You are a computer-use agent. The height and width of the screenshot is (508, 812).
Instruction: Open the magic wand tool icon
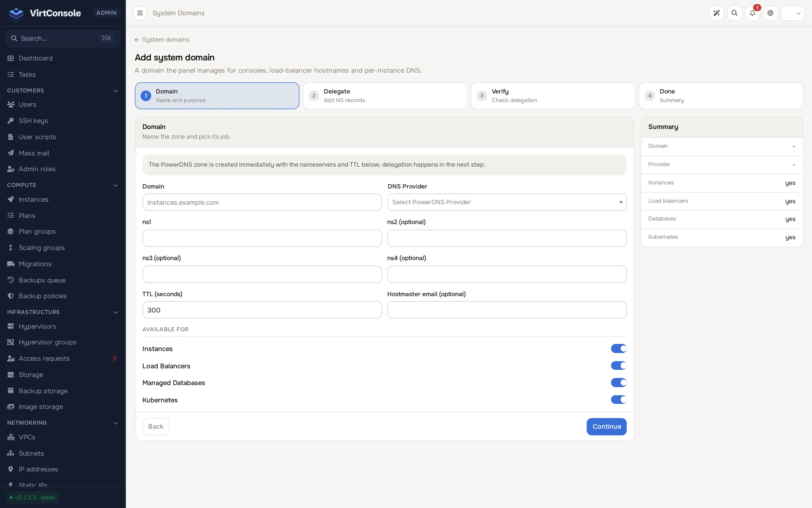(716, 13)
